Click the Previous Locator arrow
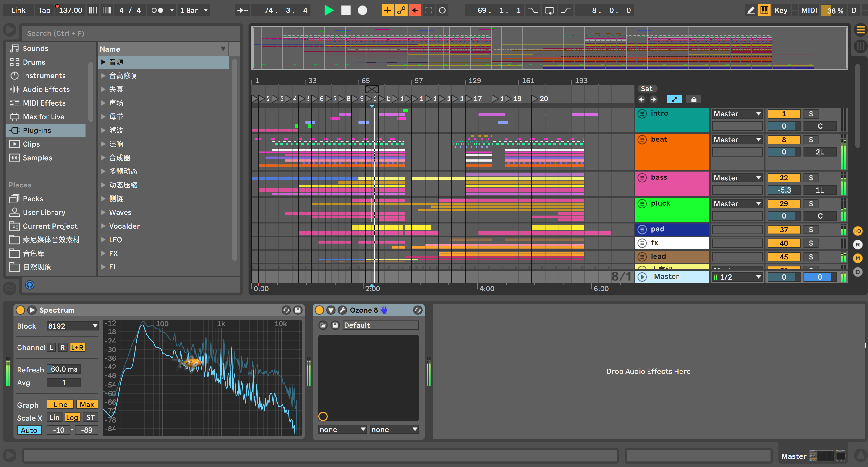The image size is (868, 467). (x=642, y=100)
